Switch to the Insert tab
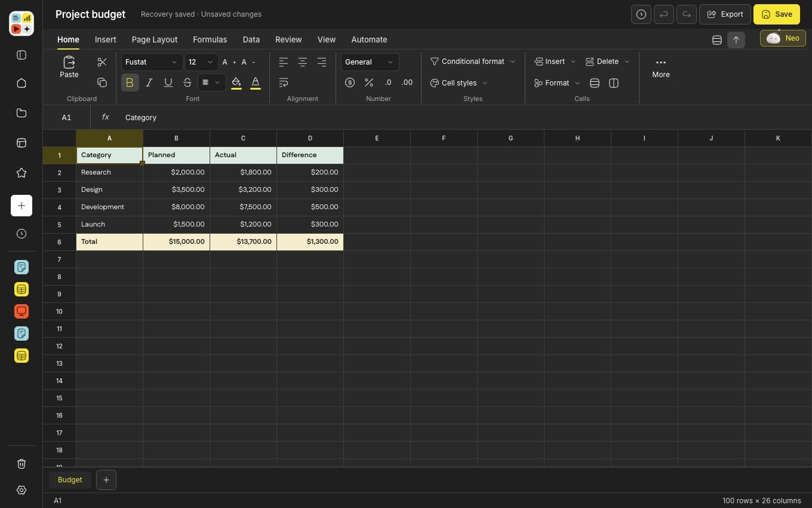 click(x=106, y=39)
